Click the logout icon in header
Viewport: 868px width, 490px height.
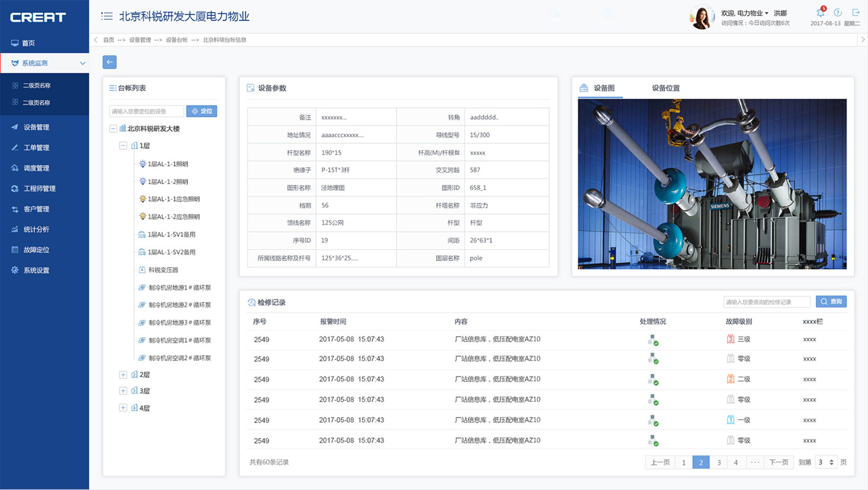tap(856, 13)
